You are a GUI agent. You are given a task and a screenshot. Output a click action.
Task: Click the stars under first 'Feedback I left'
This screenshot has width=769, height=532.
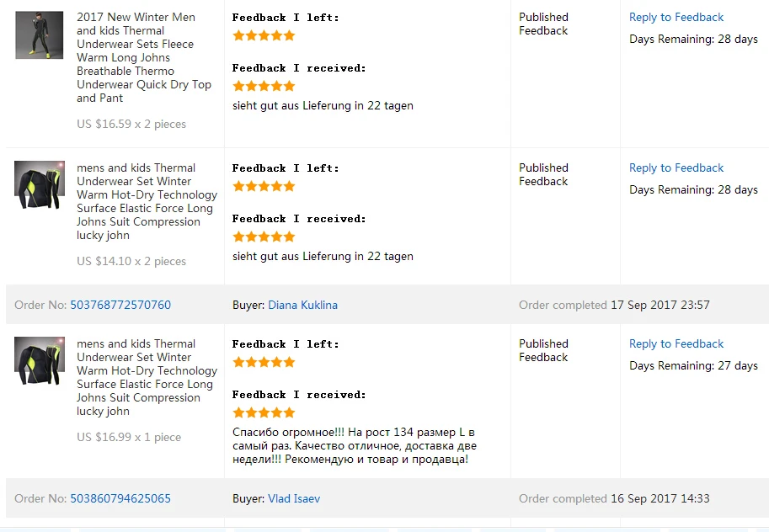[264, 35]
